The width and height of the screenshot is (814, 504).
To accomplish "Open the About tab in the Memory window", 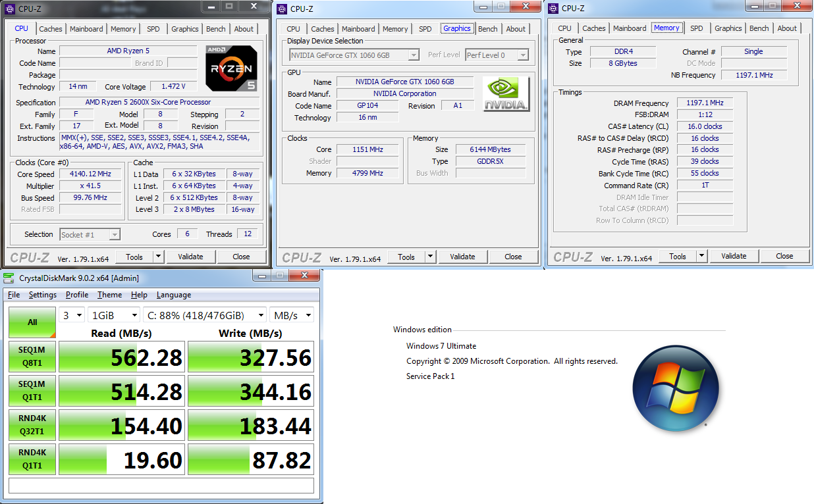I will pyautogui.click(x=787, y=28).
